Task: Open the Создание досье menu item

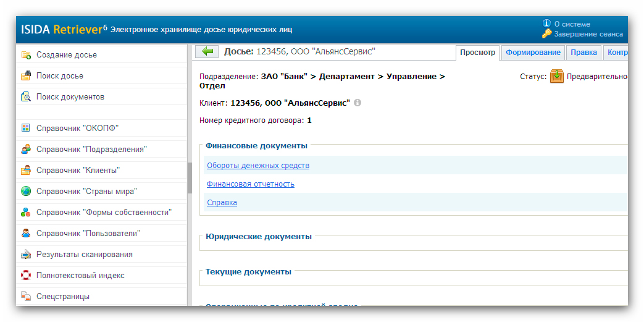Action: coord(101,55)
